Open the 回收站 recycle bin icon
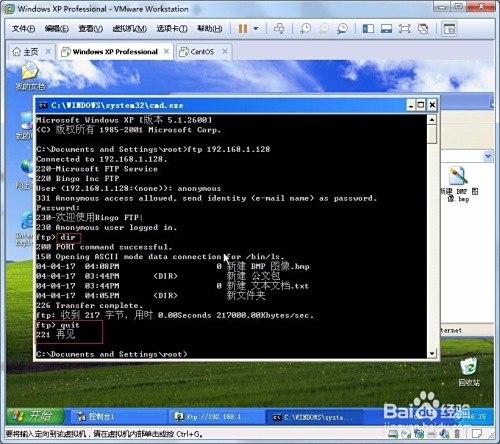 tap(469, 372)
